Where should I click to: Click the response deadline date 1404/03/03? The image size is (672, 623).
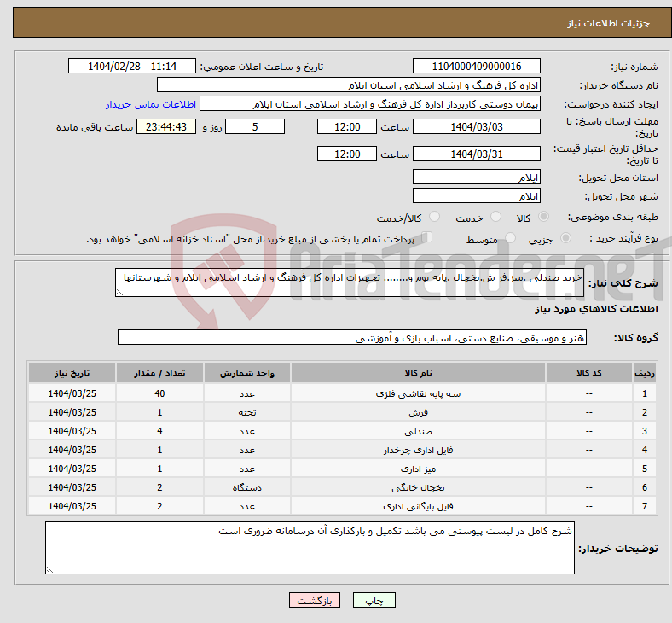tap(476, 127)
